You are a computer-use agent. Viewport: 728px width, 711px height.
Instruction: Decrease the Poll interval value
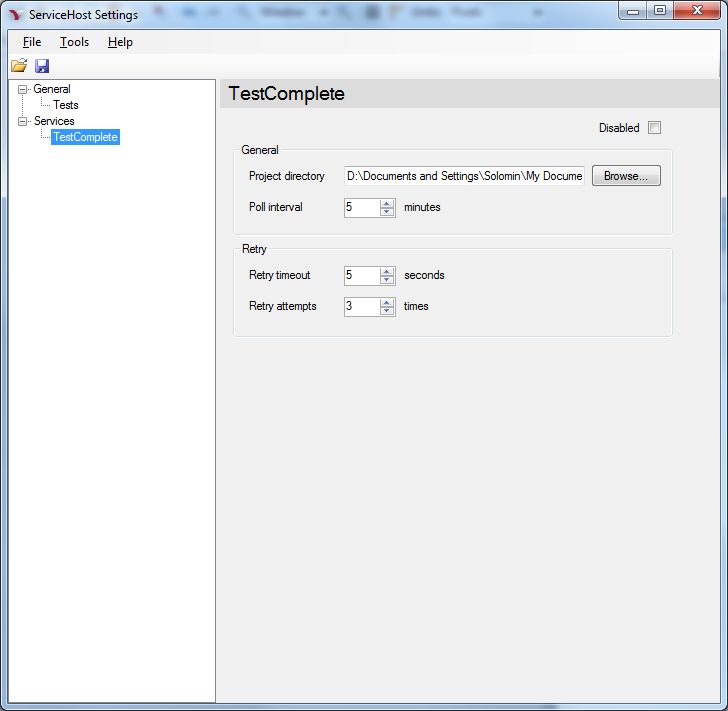click(386, 212)
